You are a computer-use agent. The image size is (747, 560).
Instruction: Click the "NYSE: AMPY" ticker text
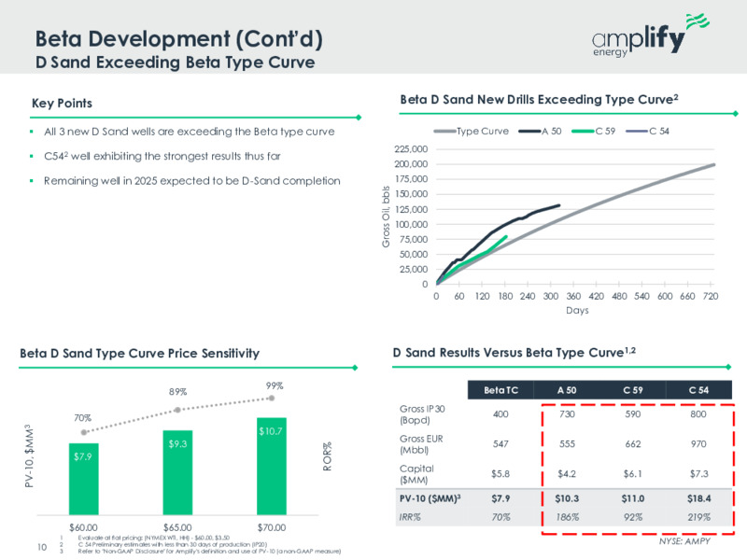[x=684, y=541]
